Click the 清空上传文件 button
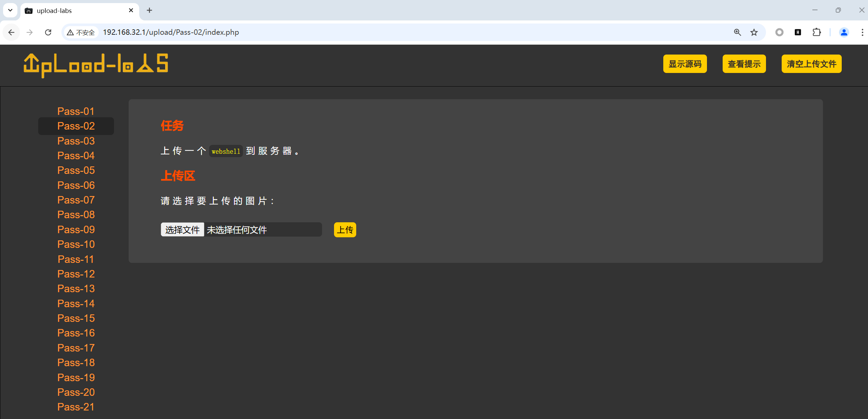The image size is (868, 419). [x=811, y=64]
